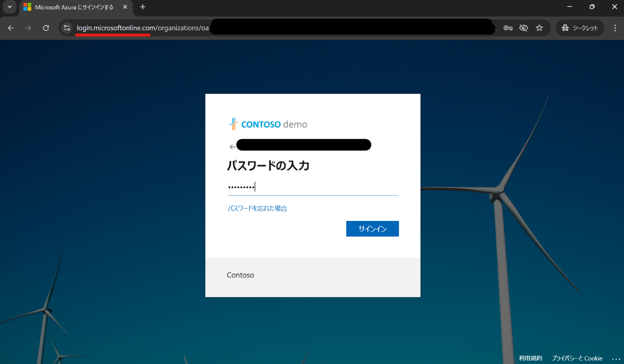Reload the sign-in page
The image size is (624, 364).
[46, 28]
